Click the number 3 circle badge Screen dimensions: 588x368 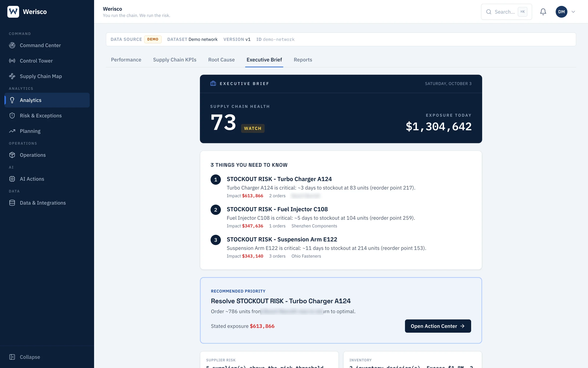tap(216, 240)
